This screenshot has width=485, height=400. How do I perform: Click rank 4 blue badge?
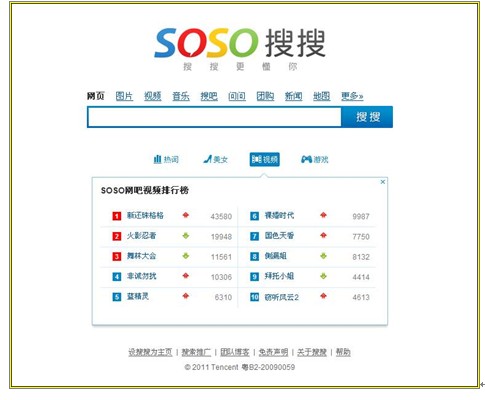coord(116,277)
